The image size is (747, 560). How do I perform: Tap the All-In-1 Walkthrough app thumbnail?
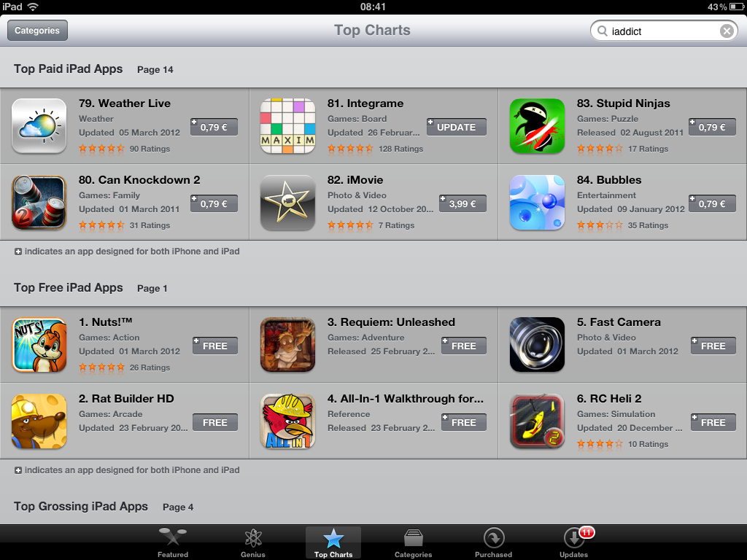(x=287, y=421)
